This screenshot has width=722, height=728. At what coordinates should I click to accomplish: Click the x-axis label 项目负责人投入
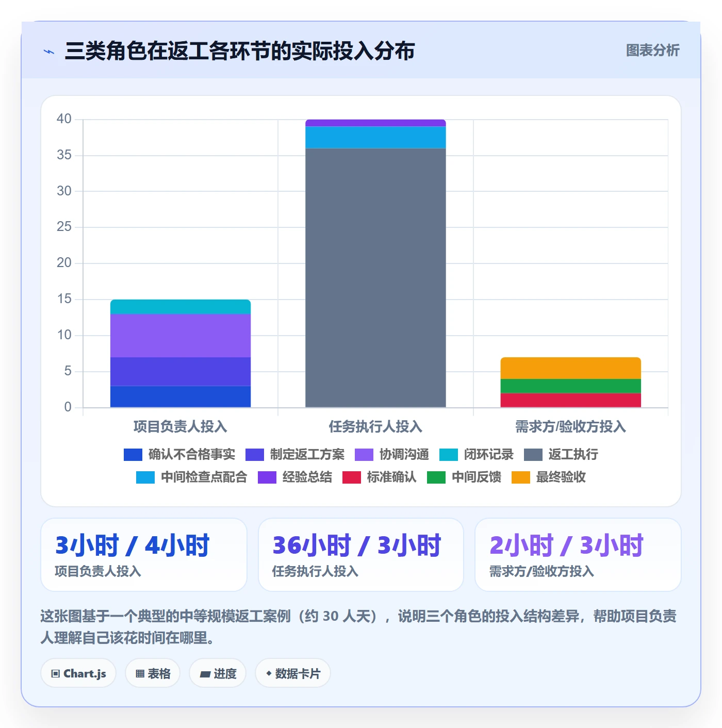[180, 426]
